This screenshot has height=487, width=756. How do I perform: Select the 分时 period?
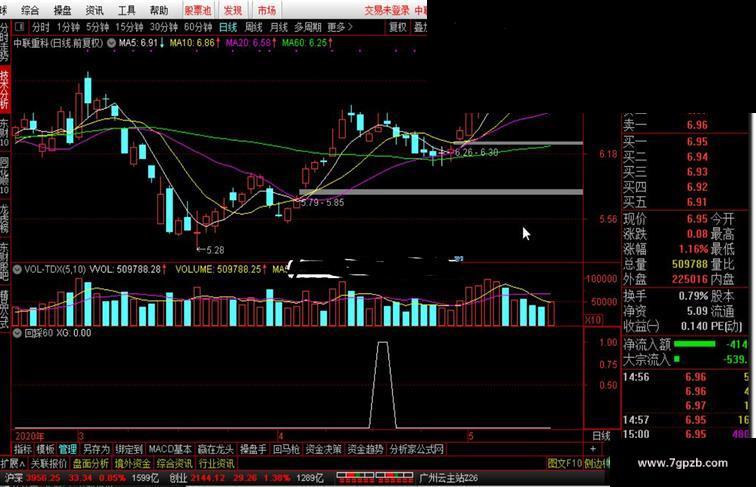tap(41, 27)
